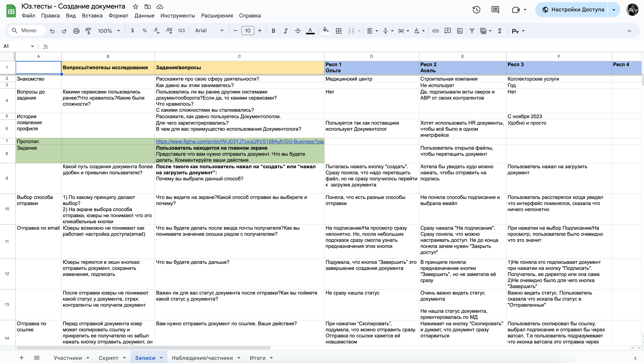The width and height of the screenshot is (644, 363).
Task: Click the Настройки Доступа share button
Action: (573, 10)
